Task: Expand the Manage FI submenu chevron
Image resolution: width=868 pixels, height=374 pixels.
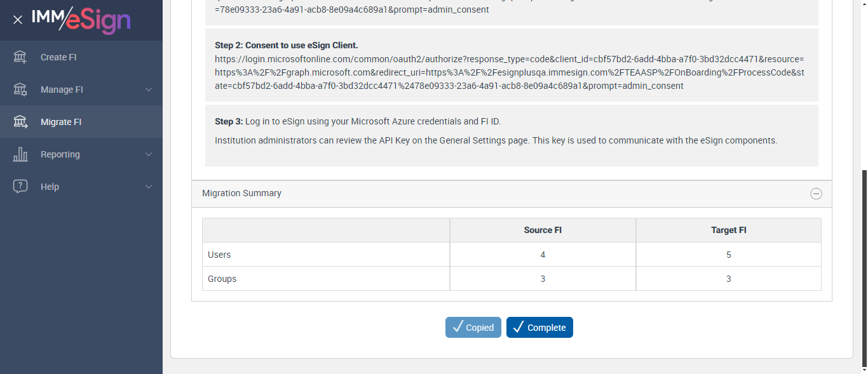Action: point(149,90)
